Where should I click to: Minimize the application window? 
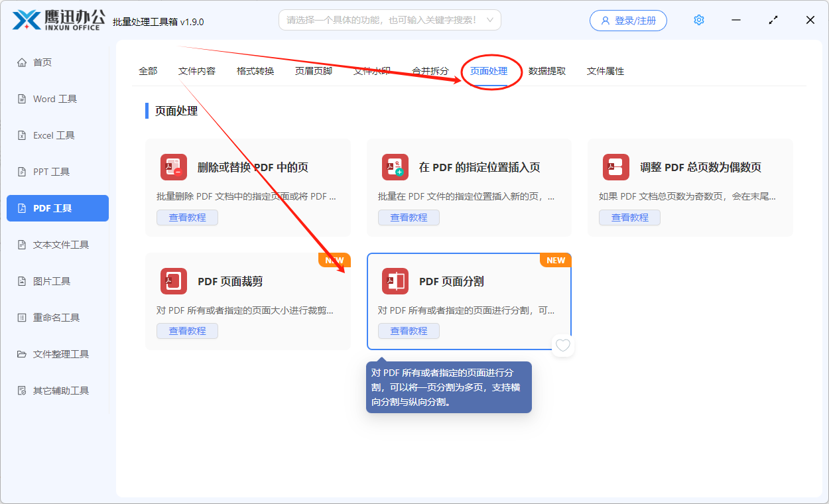736,20
